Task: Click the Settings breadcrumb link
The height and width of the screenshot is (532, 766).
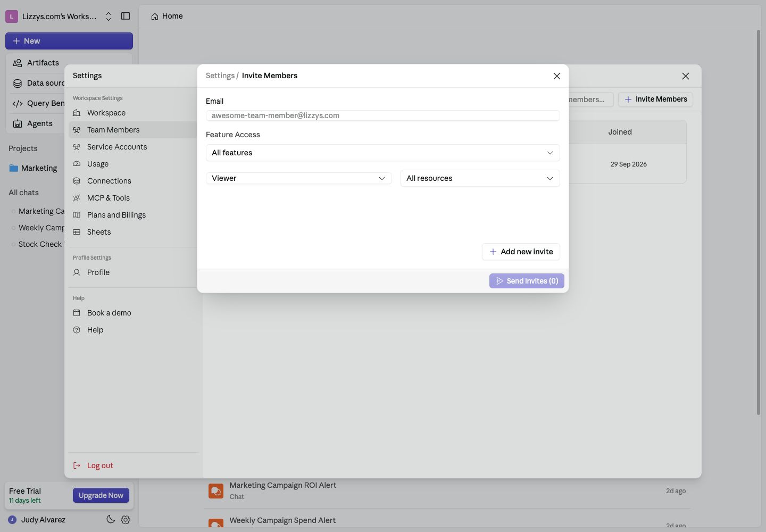Action: click(x=220, y=76)
